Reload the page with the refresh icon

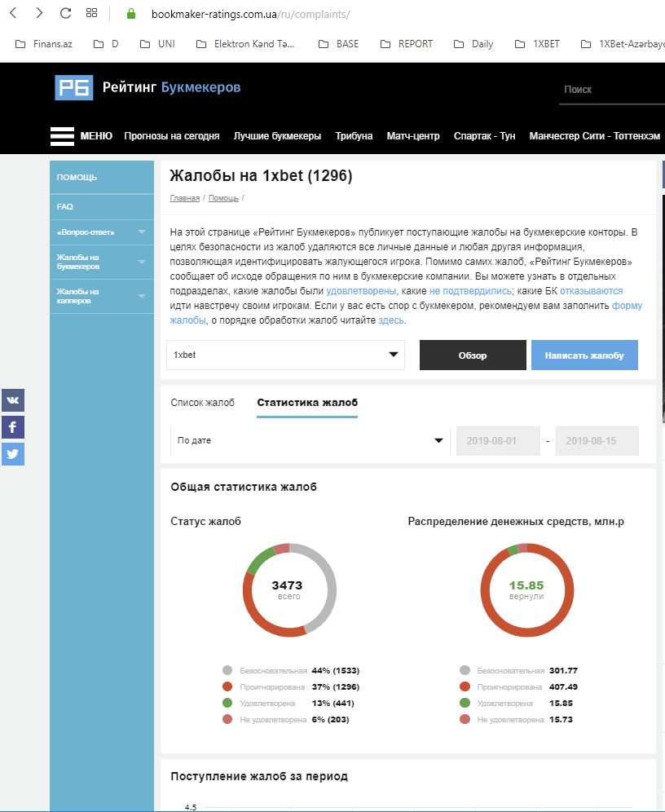pos(65,13)
